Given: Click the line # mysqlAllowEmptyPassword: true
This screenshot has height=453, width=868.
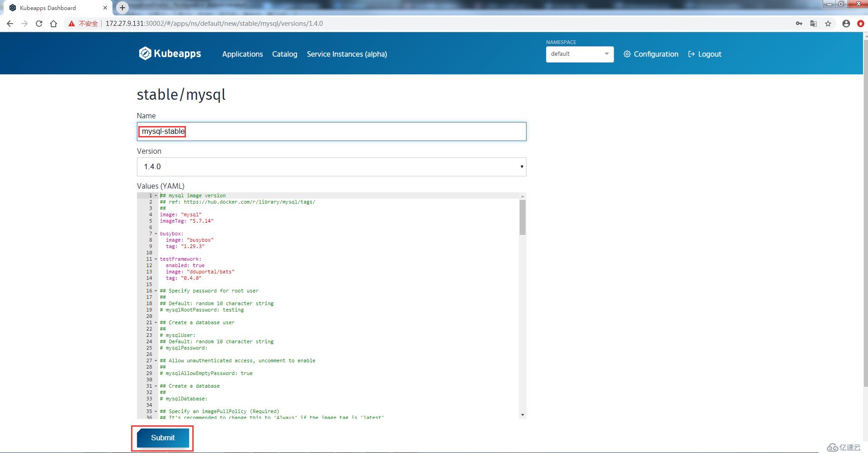Looking at the screenshot, I should 206,374.
